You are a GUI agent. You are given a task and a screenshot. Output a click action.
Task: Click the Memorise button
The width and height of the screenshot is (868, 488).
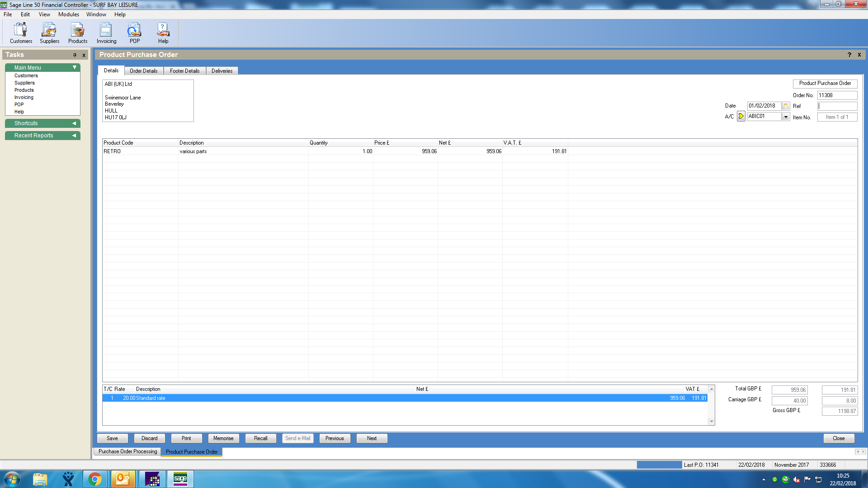click(x=223, y=438)
